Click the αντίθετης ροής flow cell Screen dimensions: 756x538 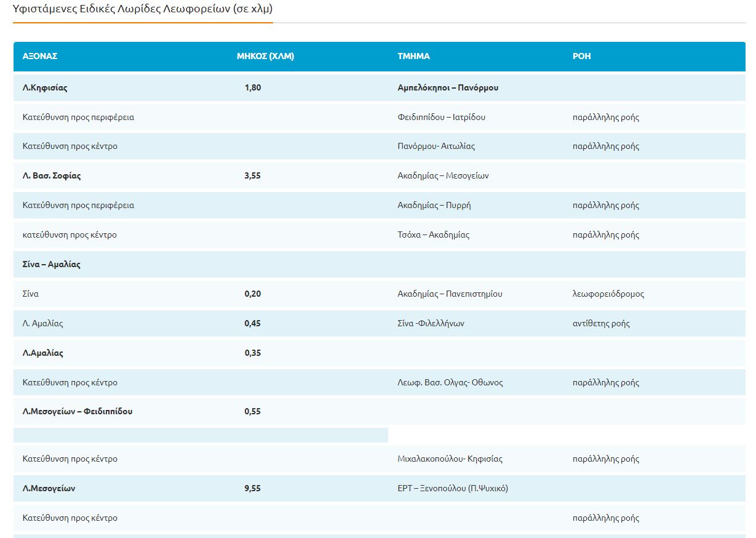(601, 324)
